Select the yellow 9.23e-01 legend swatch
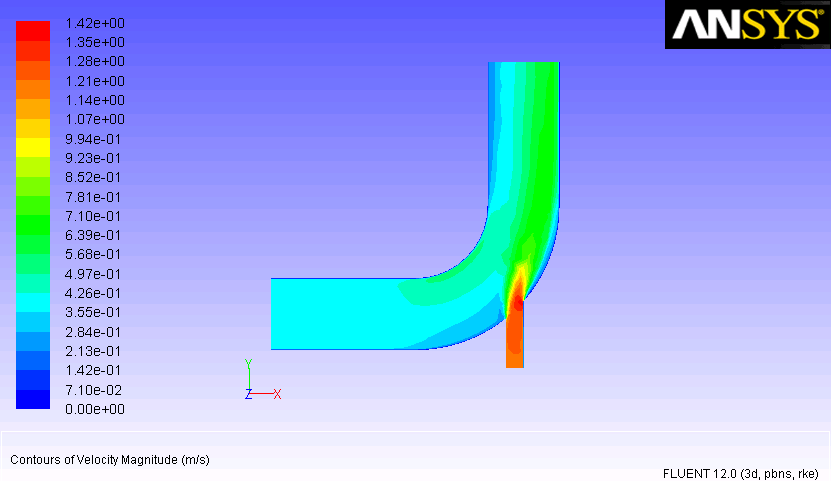The height and width of the screenshot is (491, 831). (33, 147)
